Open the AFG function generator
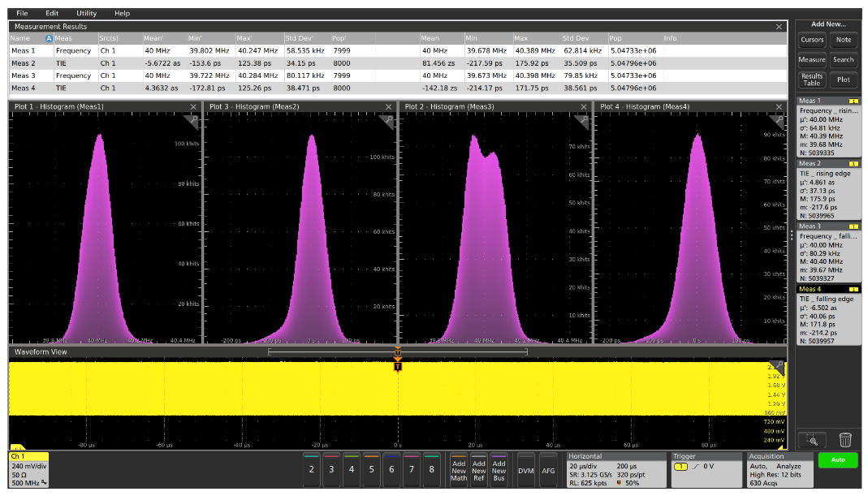 click(x=550, y=469)
